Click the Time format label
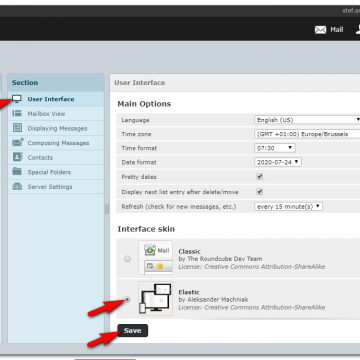The height and width of the screenshot is (360, 360). click(x=139, y=148)
